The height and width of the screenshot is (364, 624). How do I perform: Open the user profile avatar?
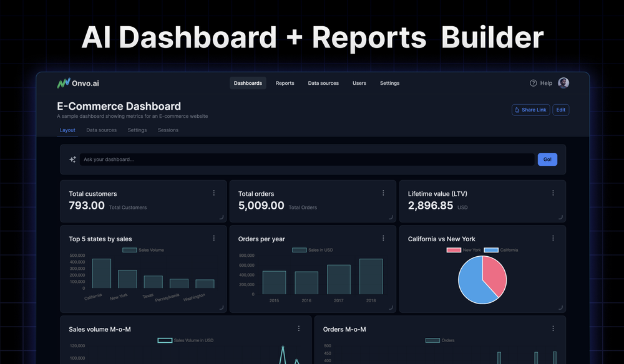pos(563,83)
